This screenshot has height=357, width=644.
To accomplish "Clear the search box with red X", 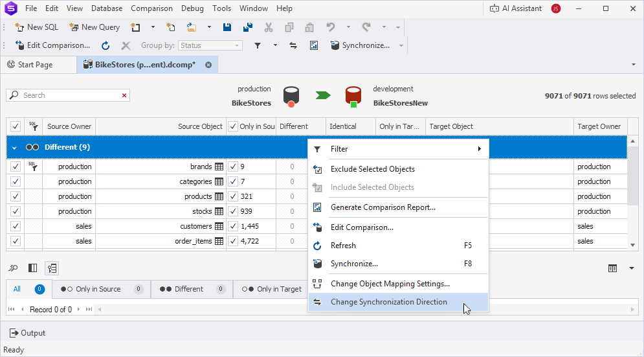I will pos(124,95).
